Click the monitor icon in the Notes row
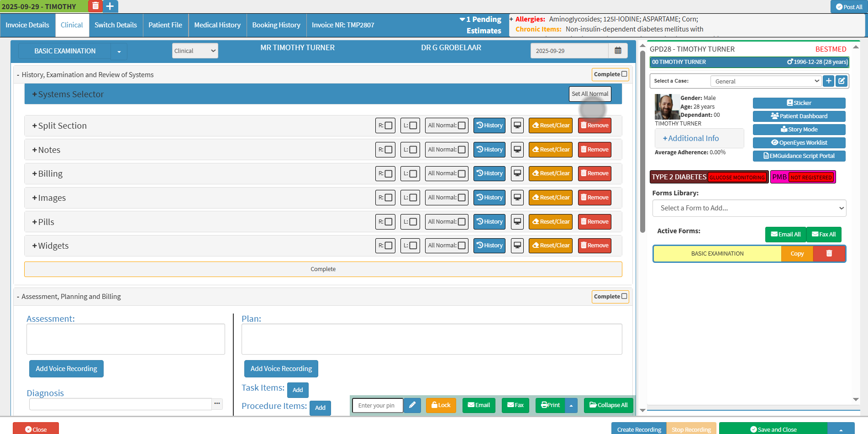The height and width of the screenshot is (434, 868). [x=517, y=150]
